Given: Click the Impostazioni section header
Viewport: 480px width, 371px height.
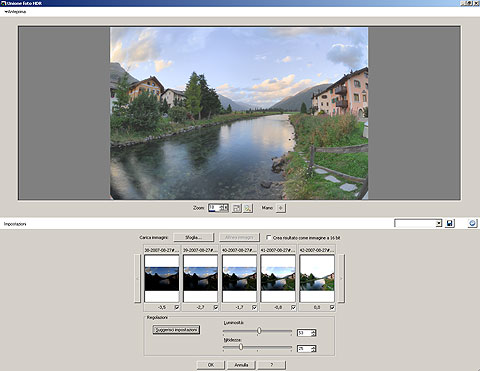Looking at the screenshot, I should tap(15, 224).
